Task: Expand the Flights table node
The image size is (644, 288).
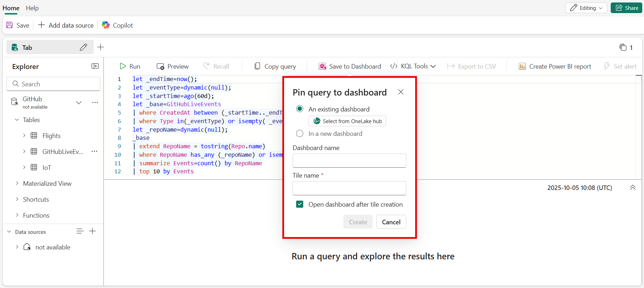Action: point(24,136)
